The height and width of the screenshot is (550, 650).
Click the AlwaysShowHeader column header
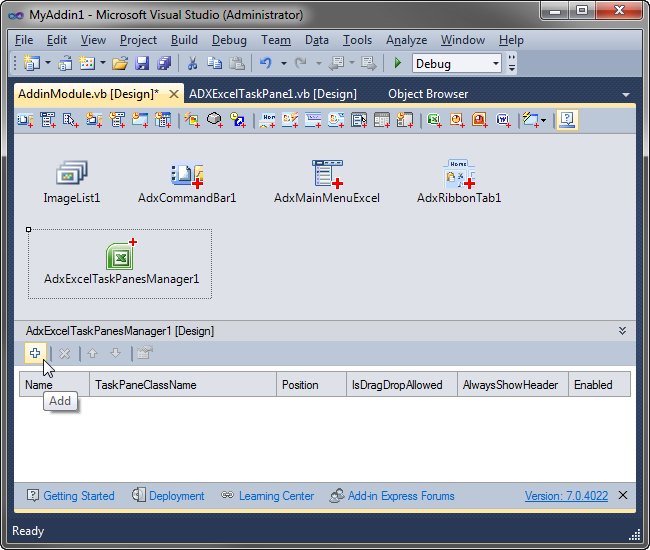pos(513,385)
